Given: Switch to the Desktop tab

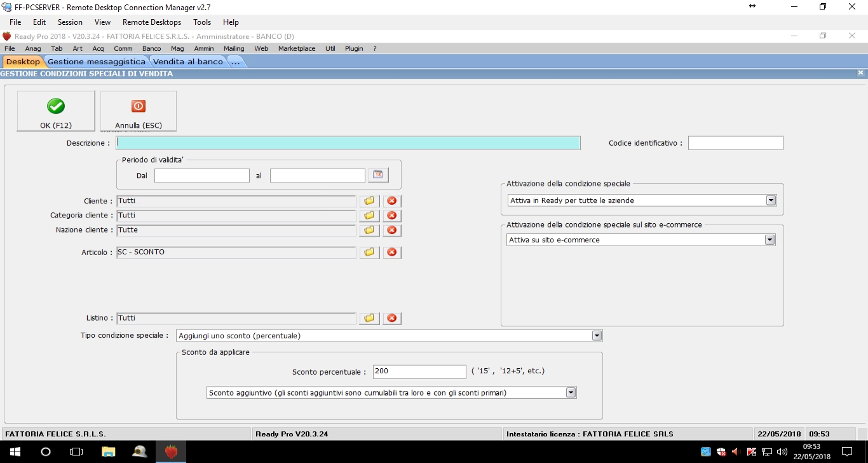Looking at the screenshot, I should [x=23, y=62].
